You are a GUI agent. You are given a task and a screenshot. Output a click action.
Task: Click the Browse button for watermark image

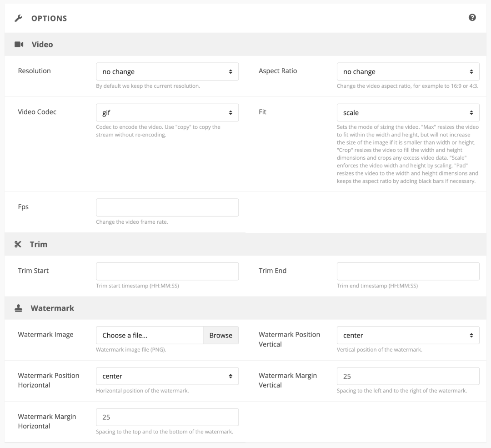point(220,335)
